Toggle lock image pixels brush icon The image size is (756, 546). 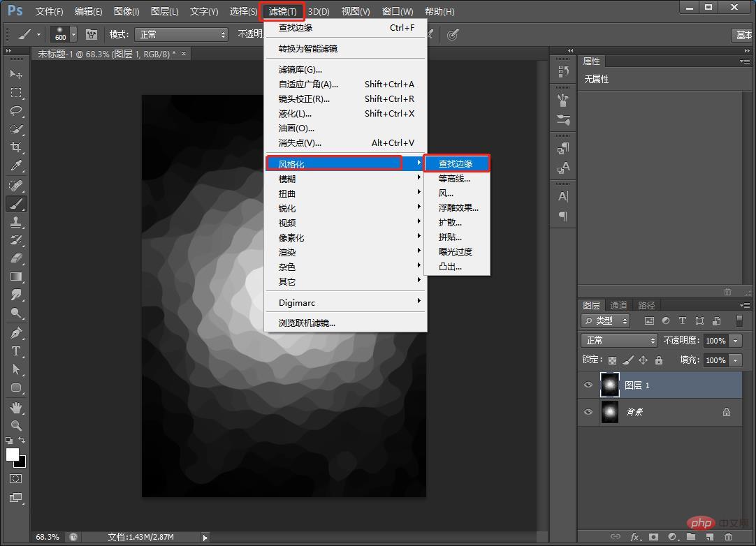pyautogui.click(x=627, y=360)
